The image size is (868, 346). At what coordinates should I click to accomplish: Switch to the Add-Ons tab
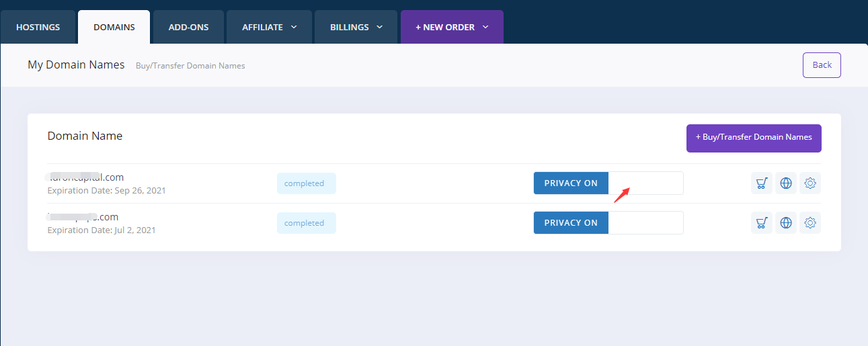pyautogui.click(x=188, y=28)
